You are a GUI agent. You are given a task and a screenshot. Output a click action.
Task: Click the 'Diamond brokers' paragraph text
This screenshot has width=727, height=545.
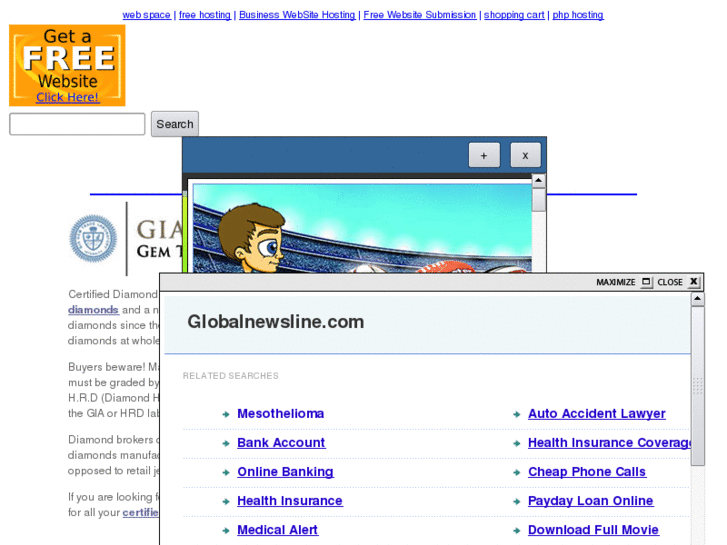[x=114, y=455]
